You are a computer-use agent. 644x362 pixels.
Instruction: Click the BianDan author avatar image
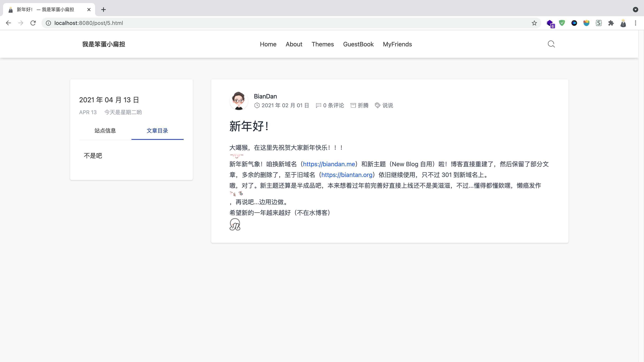239,101
